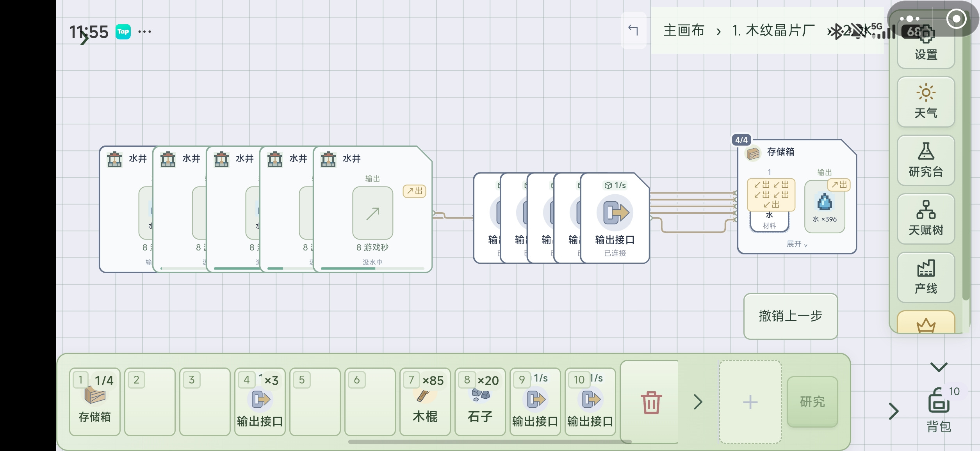Tap the crown icon in sidebar
This screenshot has height=451, width=980.
926,324
